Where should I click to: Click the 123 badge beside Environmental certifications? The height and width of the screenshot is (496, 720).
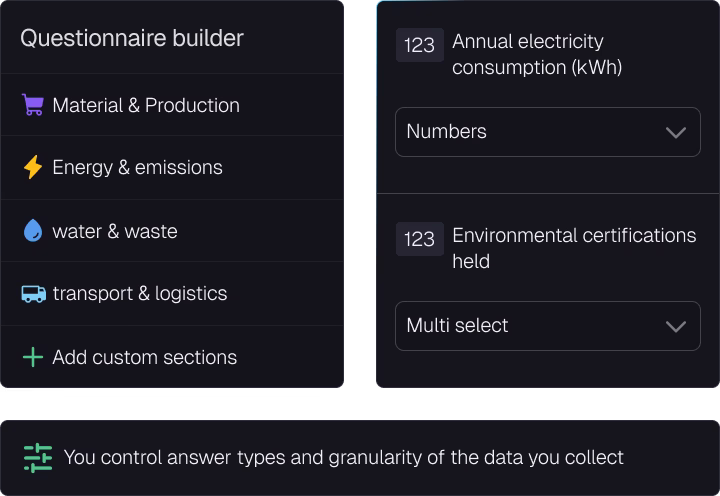[420, 239]
